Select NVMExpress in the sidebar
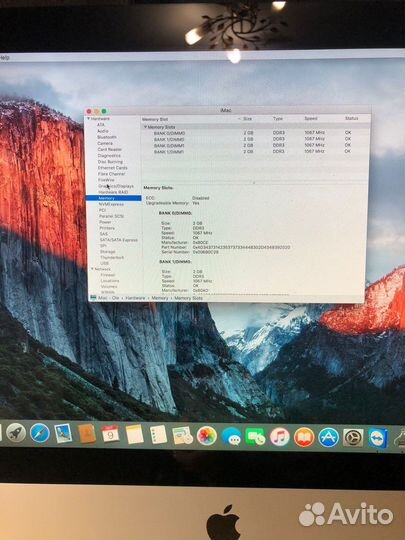 (x=111, y=204)
